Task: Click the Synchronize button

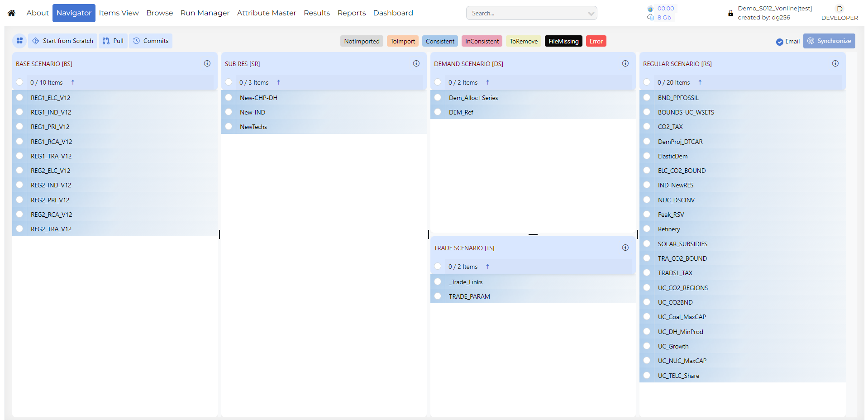Action: pos(829,41)
